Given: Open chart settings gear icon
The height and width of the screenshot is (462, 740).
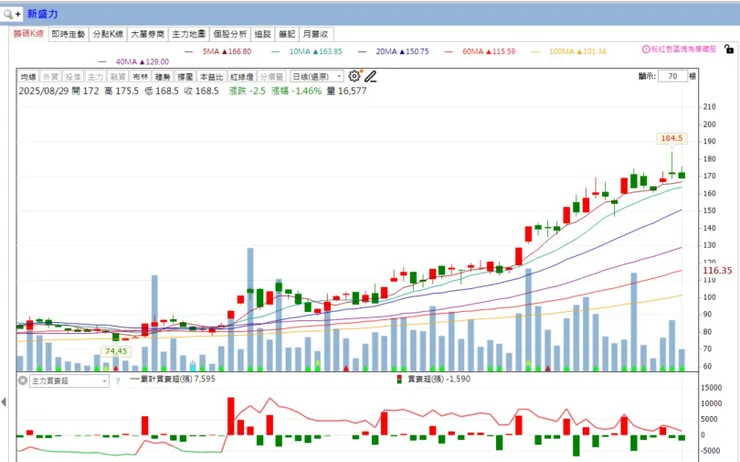Looking at the screenshot, I should coord(354,76).
